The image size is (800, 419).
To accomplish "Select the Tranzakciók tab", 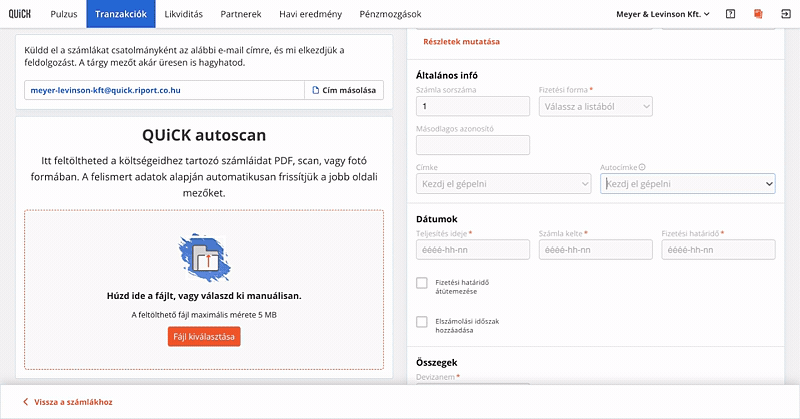I will click(x=121, y=14).
